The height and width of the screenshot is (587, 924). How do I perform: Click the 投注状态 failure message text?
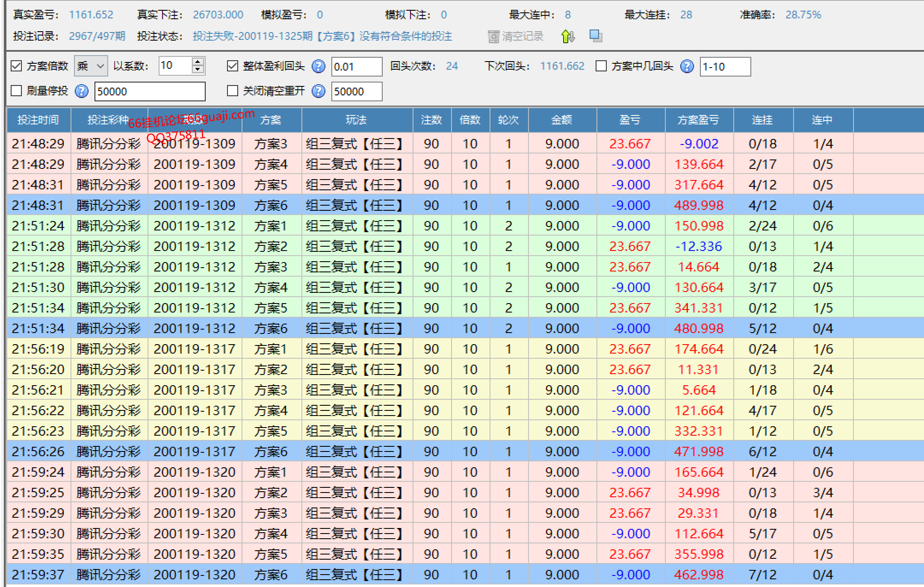322,36
